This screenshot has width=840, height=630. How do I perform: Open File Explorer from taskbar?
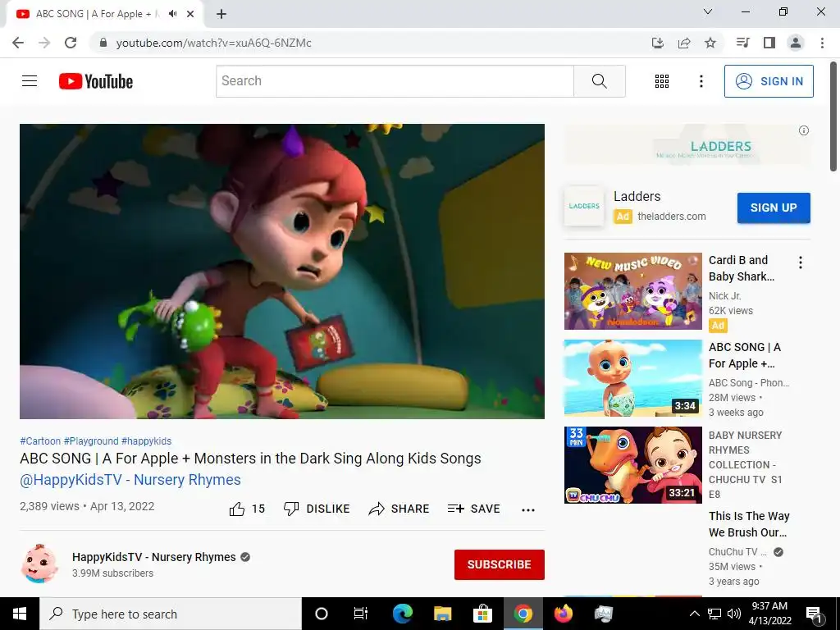pyautogui.click(x=442, y=614)
